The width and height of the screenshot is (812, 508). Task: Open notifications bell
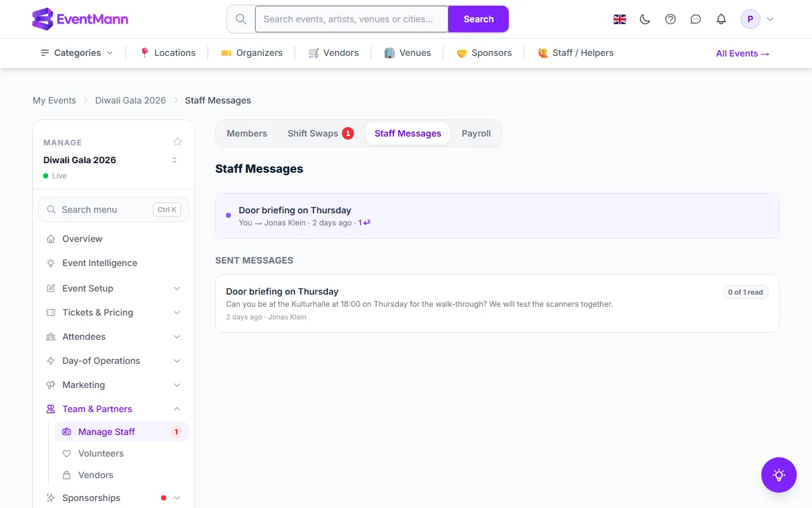(721, 19)
